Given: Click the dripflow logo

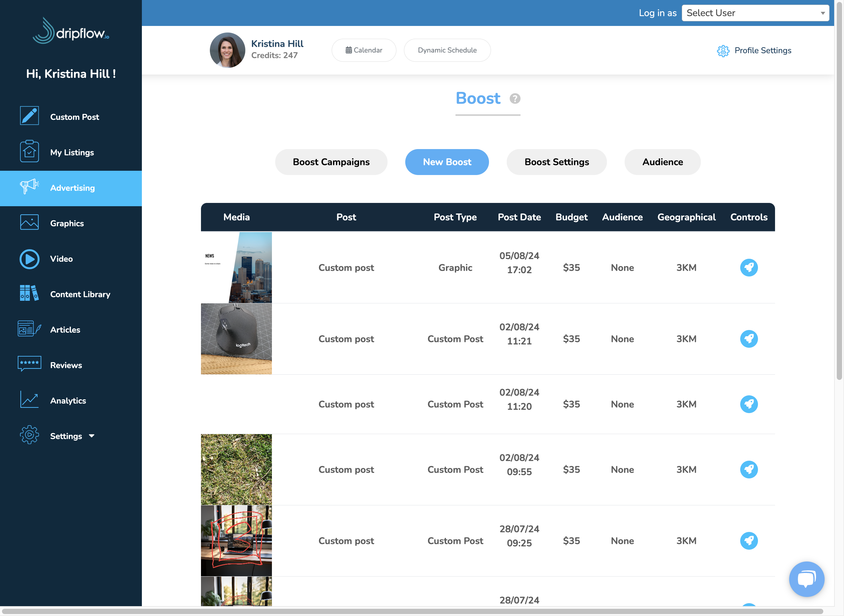Looking at the screenshot, I should point(71,31).
